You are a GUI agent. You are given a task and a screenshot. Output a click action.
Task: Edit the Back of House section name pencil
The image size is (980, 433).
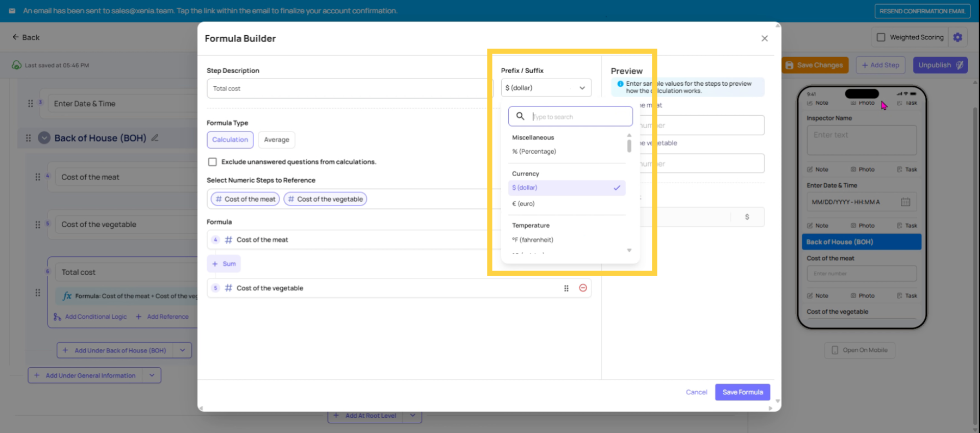155,138
